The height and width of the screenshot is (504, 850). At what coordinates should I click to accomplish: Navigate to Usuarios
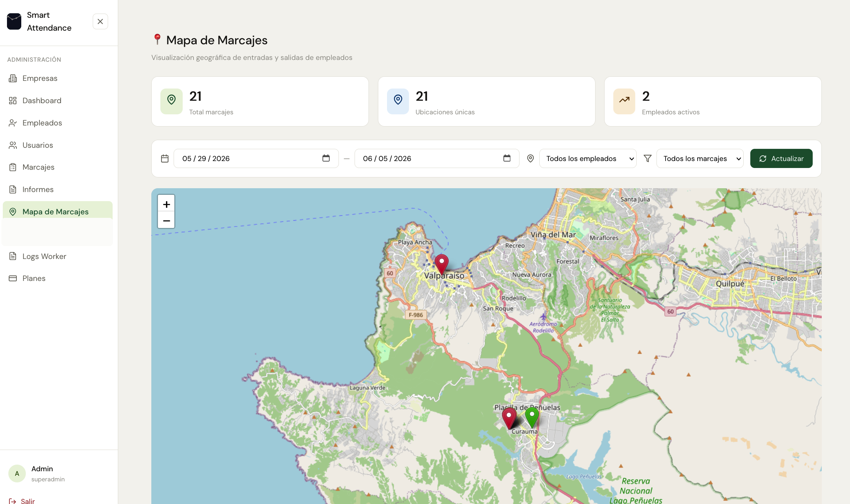pyautogui.click(x=58, y=145)
